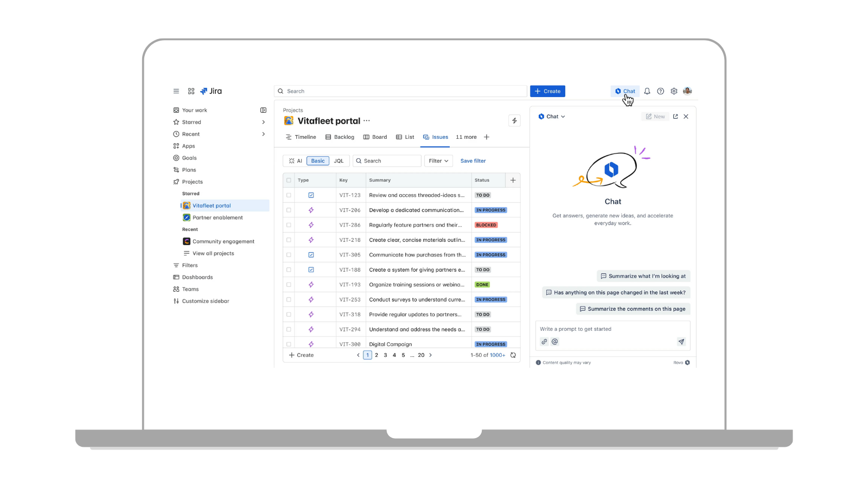Open the help question-mark icon
This screenshot has width=868, height=488.
(x=661, y=91)
